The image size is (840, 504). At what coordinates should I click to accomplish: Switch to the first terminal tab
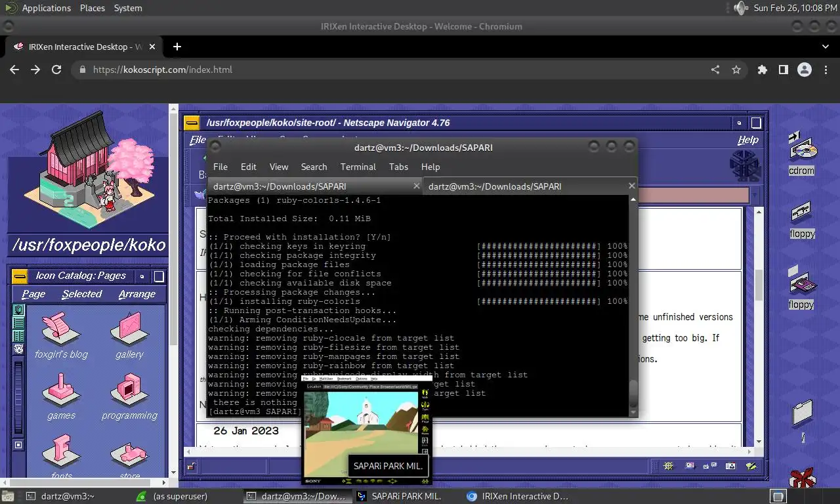coord(316,186)
